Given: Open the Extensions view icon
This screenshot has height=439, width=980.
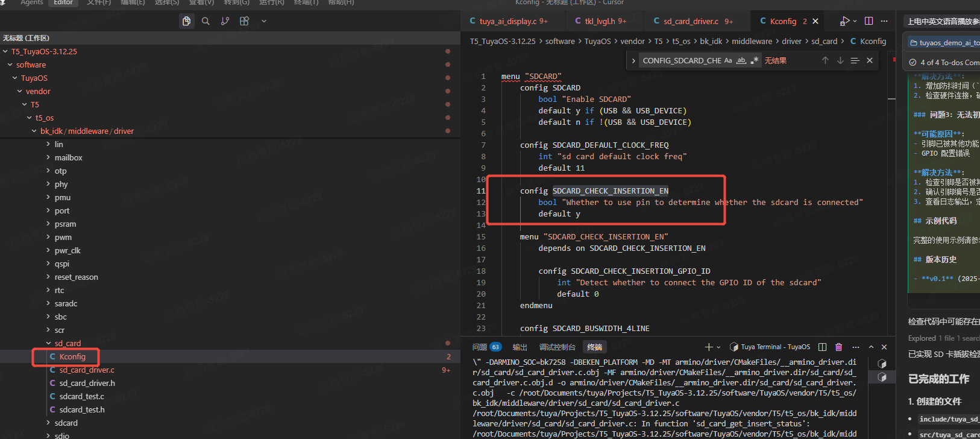Looking at the screenshot, I should (244, 21).
